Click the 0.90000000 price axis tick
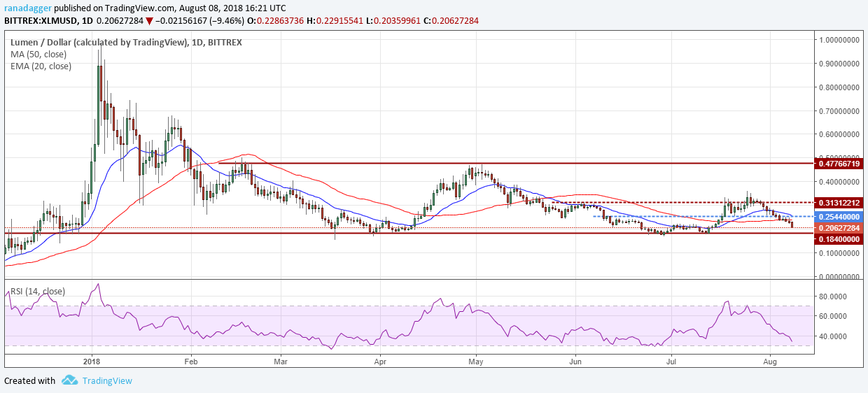868x393 pixels. (839, 64)
